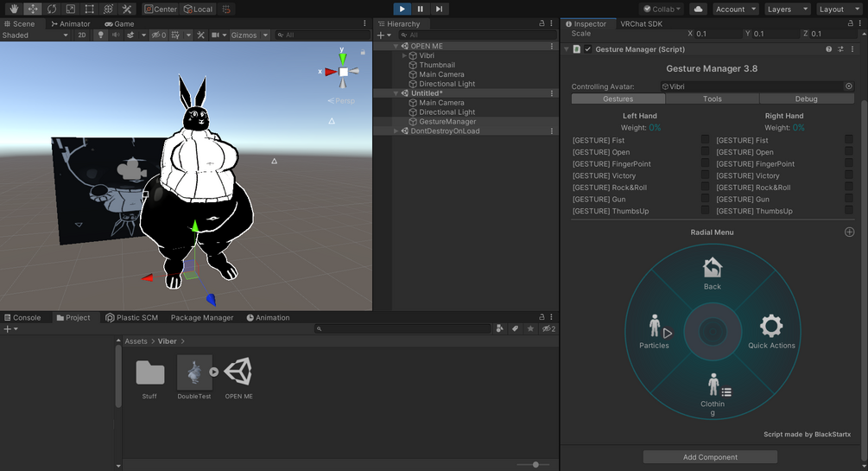Viewport: 868px width, 471px height.
Task: Open the Layout dropdown
Action: (839, 9)
